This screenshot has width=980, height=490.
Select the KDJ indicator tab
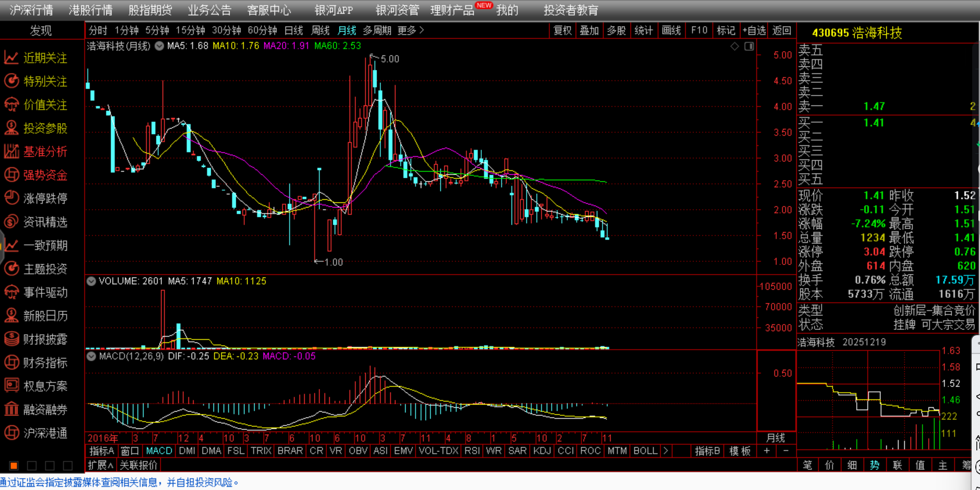(x=542, y=451)
